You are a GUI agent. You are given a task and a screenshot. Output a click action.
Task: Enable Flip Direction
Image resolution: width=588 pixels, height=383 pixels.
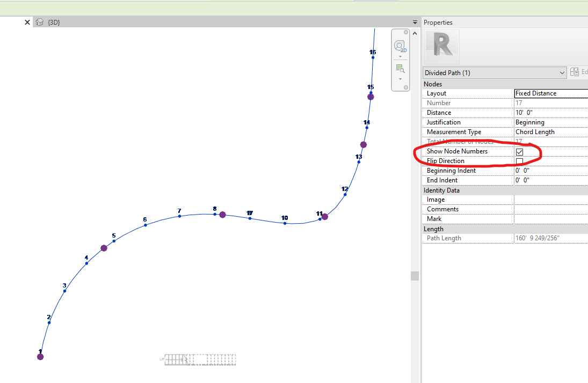[x=519, y=161]
